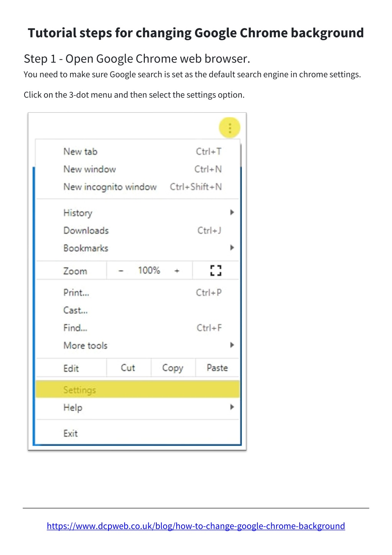Expand the History submenu arrow
Screen dimensions: 392x555
click(232, 212)
